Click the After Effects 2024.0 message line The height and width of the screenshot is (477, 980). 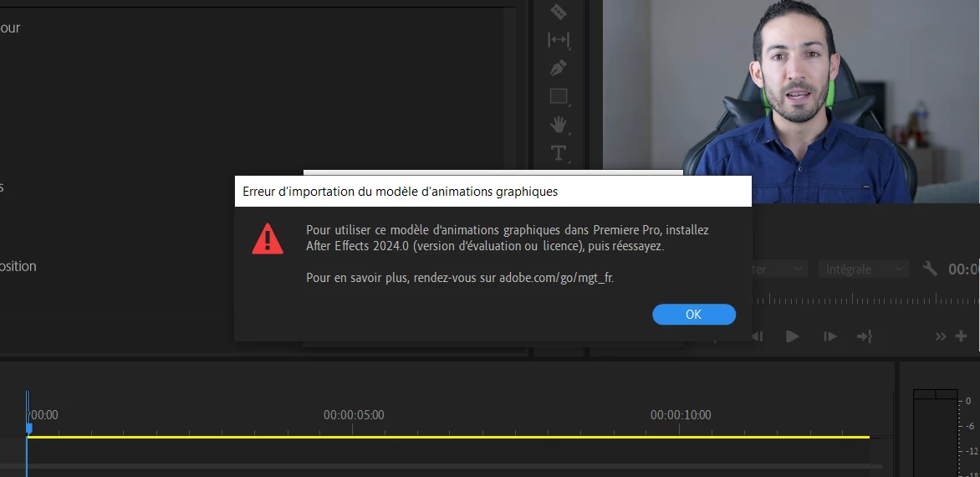click(x=485, y=246)
